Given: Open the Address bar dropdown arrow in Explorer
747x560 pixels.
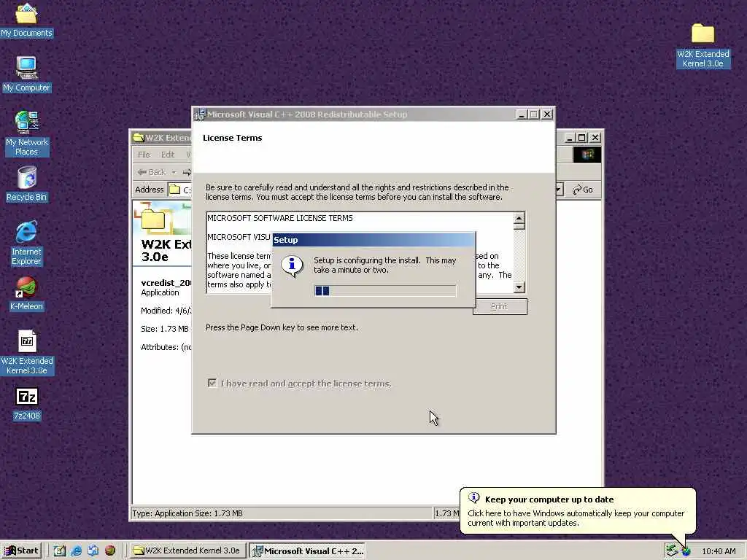Looking at the screenshot, I should point(559,190).
